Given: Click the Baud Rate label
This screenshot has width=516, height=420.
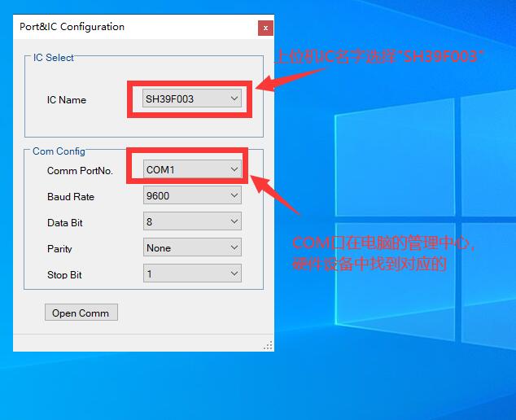Looking at the screenshot, I should point(71,196).
